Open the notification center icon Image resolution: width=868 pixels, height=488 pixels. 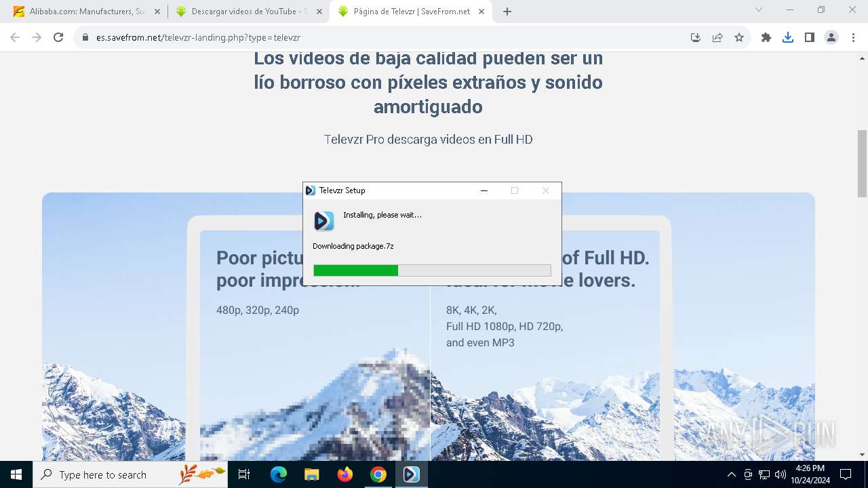coord(846,474)
